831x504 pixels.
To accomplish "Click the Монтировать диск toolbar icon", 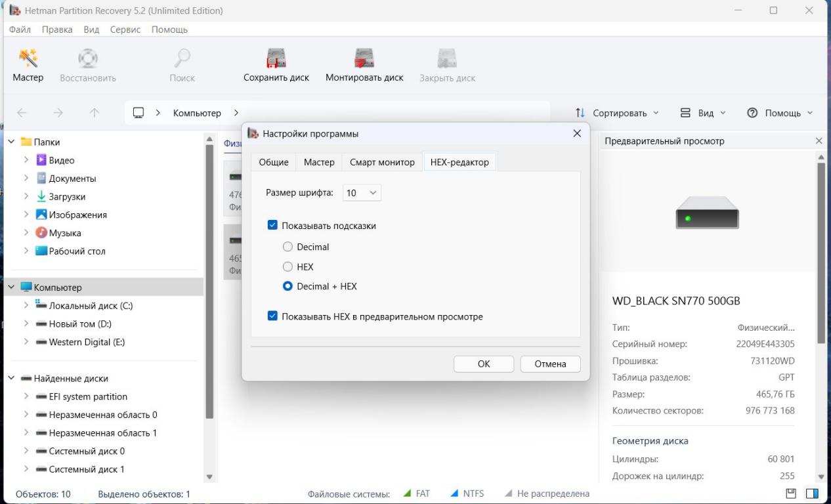I will (x=364, y=59).
